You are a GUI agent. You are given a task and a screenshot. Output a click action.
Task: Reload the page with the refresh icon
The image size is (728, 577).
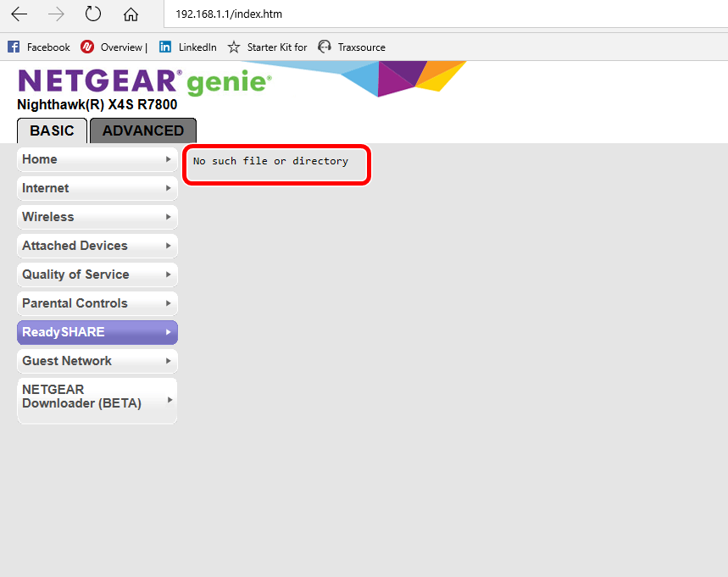point(93,14)
